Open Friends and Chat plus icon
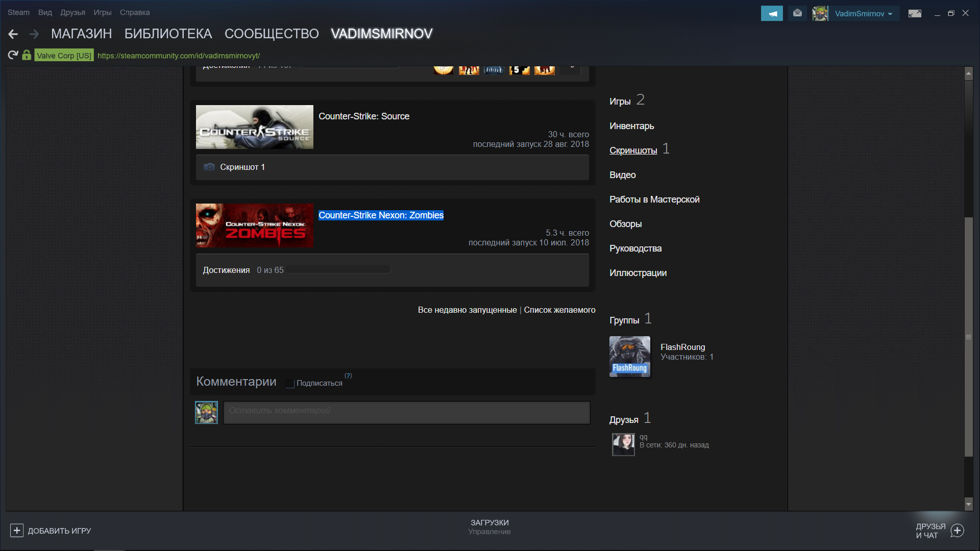 (x=958, y=531)
